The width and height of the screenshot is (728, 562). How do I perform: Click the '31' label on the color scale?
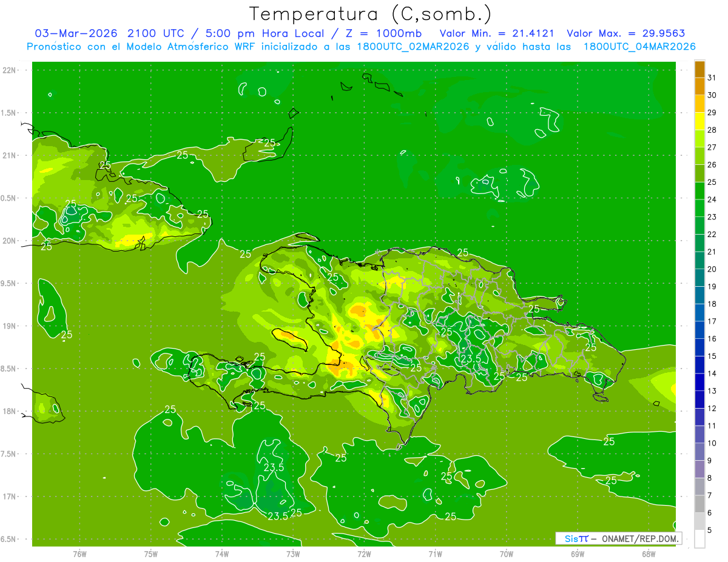(712, 78)
